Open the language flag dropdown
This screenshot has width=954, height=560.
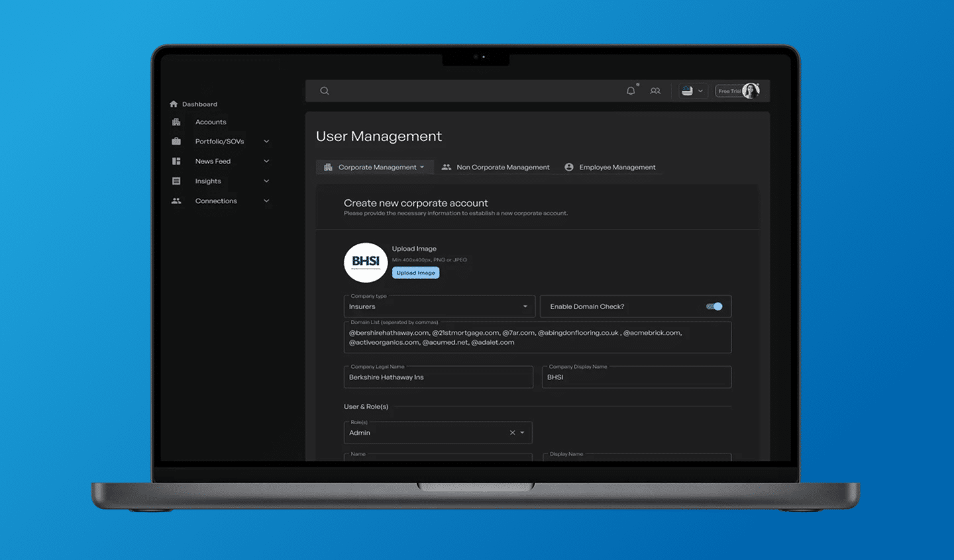[x=692, y=91]
